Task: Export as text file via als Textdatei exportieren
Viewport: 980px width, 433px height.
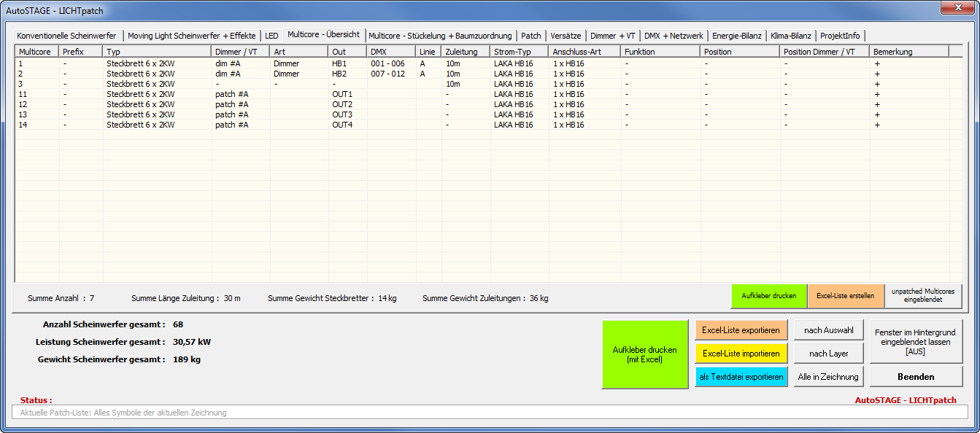Action: point(741,377)
